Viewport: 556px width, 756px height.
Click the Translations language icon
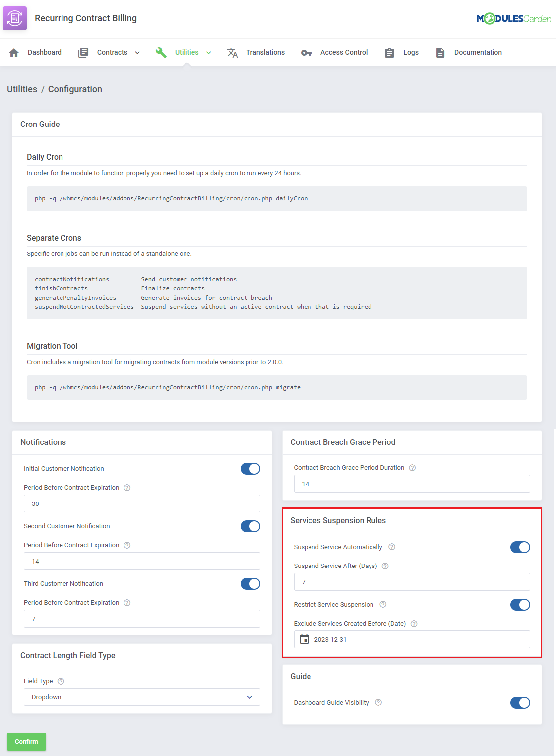coord(232,52)
